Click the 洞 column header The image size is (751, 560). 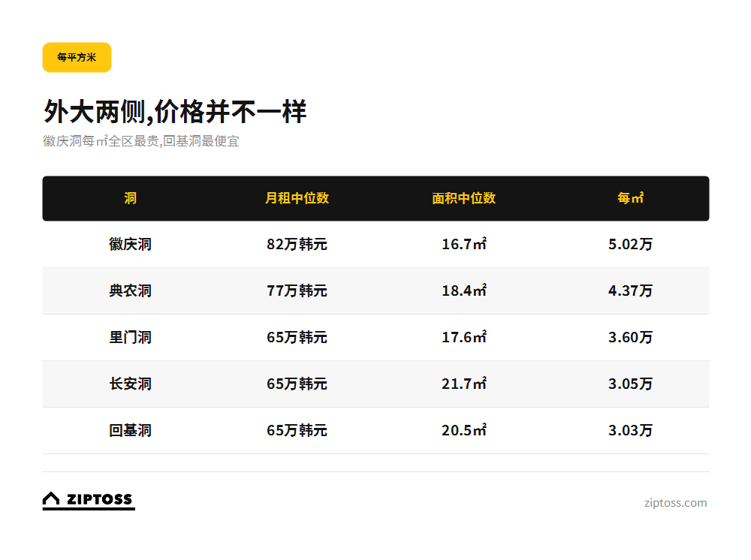tap(130, 198)
